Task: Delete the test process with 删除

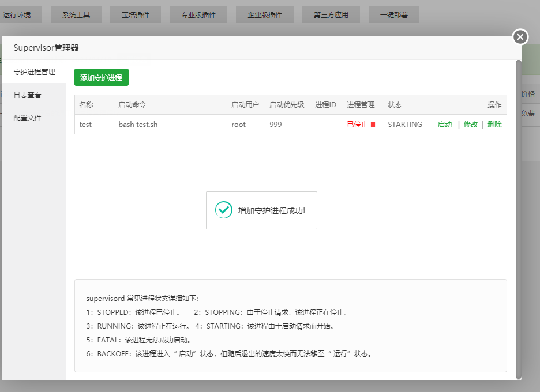Action: (494, 125)
